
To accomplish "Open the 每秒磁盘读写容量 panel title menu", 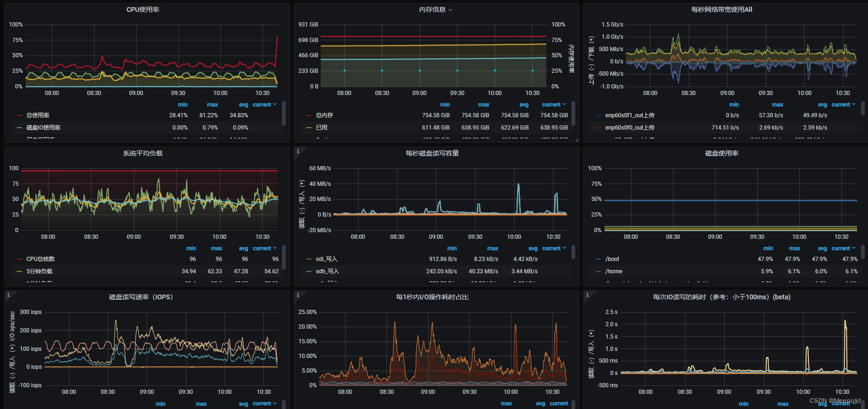I will click(432, 153).
